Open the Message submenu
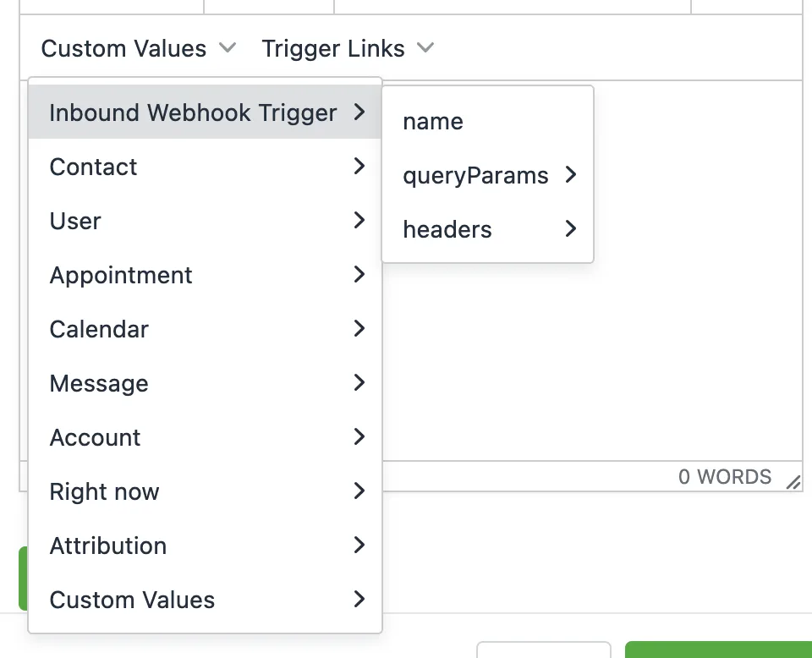 coord(99,384)
